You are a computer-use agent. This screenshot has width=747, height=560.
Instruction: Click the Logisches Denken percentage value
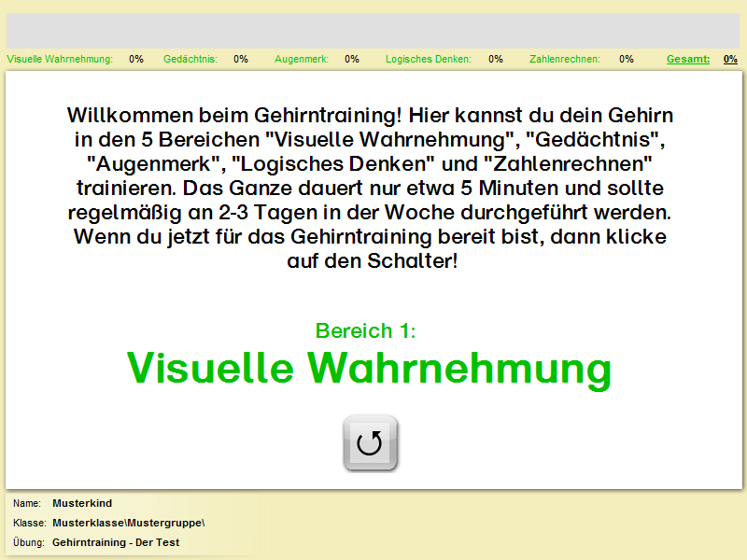coord(495,59)
